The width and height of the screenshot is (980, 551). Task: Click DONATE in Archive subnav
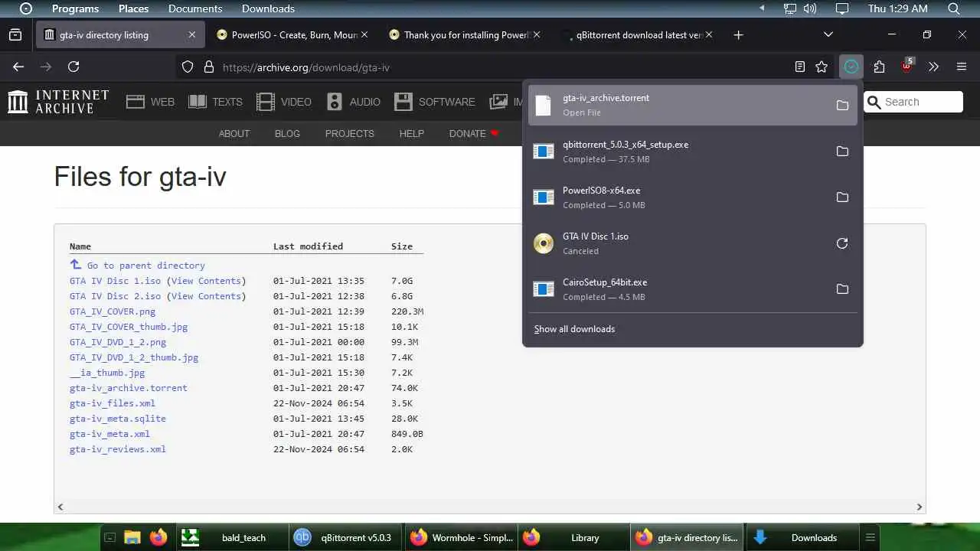coord(474,133)
